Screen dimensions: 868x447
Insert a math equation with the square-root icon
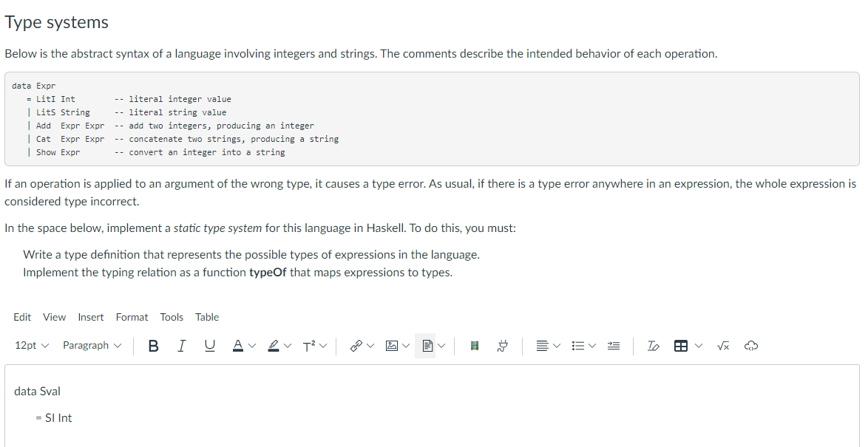coord(722,346)
